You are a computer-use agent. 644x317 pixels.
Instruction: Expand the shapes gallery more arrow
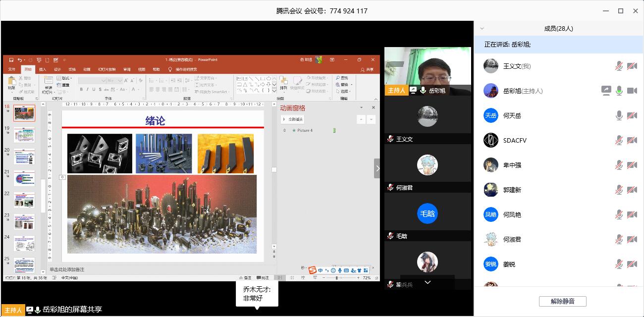[x=274, y=91]
